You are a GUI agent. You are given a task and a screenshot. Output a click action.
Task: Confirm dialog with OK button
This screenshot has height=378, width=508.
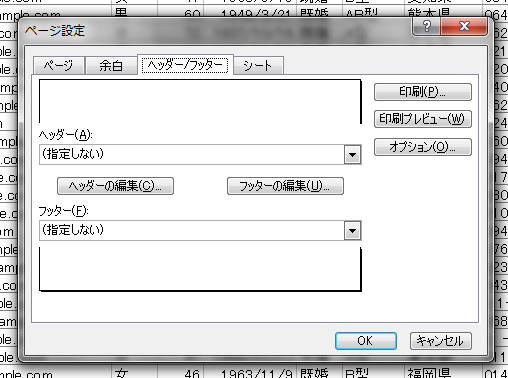pos(366,341)
